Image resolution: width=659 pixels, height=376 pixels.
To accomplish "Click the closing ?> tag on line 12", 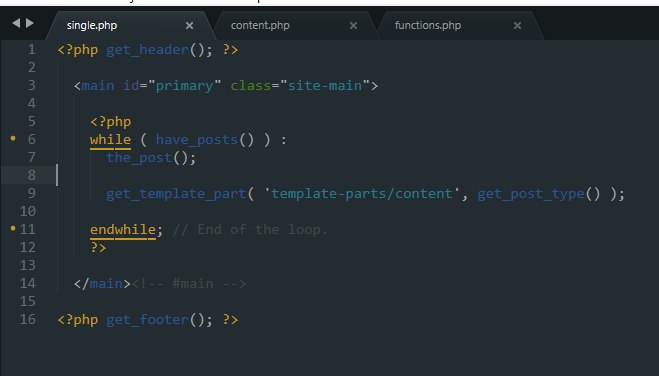I will coord(98,247).
